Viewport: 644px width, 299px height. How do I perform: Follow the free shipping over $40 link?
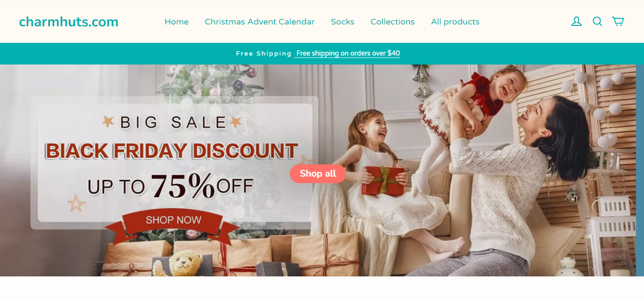click(x=347, y=53)
